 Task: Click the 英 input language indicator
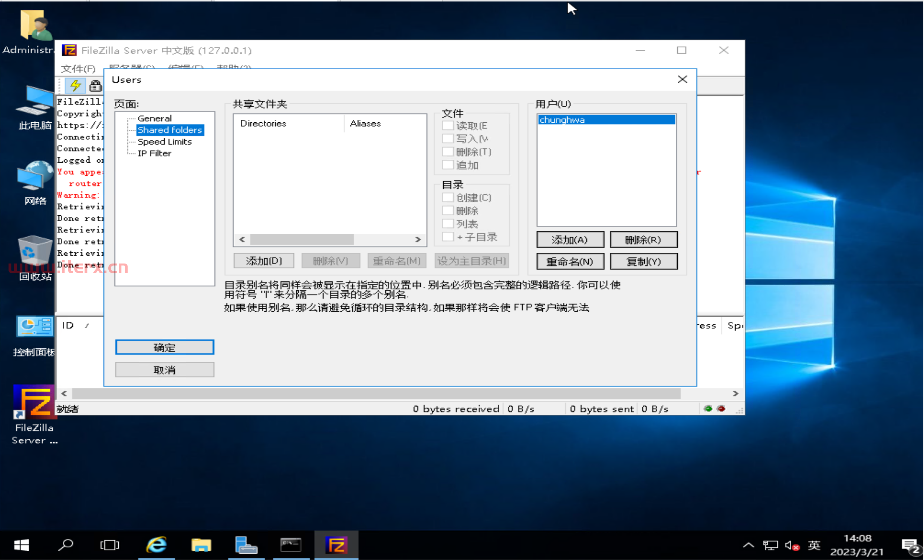coord(814,546)
